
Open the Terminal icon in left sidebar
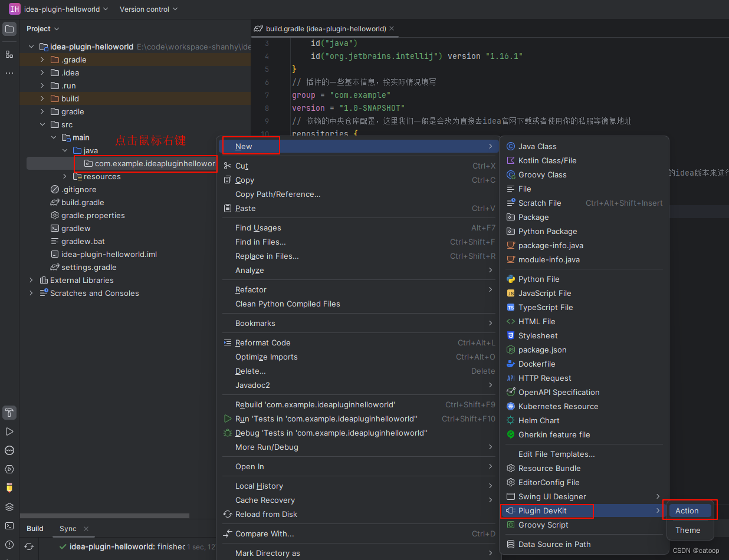[9, 526]
